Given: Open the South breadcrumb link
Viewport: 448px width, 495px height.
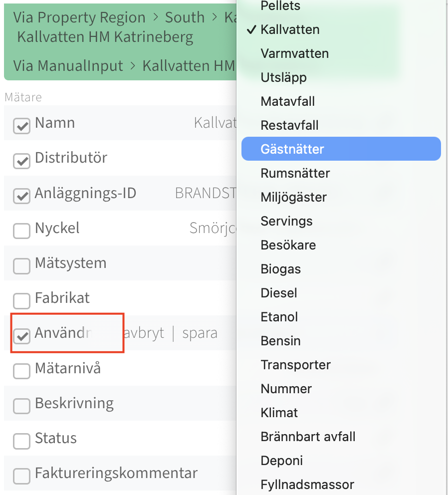Looking at the screenshot, I should click(185, 17).
